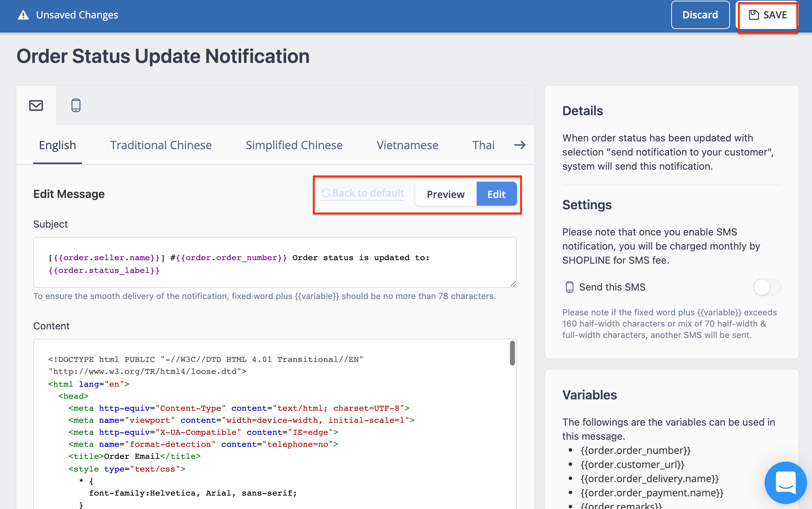Click into the Content HTML editor
Viewport: 812px width, 509px height.
275,424
